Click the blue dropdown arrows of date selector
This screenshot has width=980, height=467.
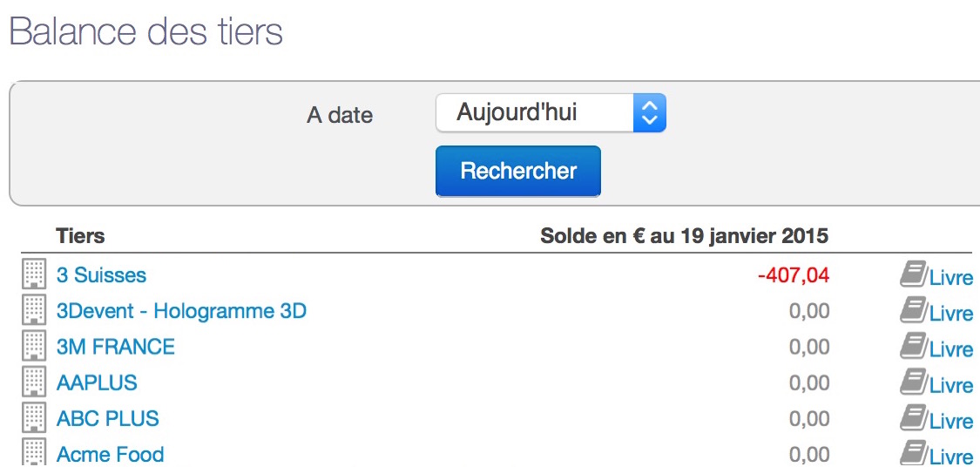[649, 113]
